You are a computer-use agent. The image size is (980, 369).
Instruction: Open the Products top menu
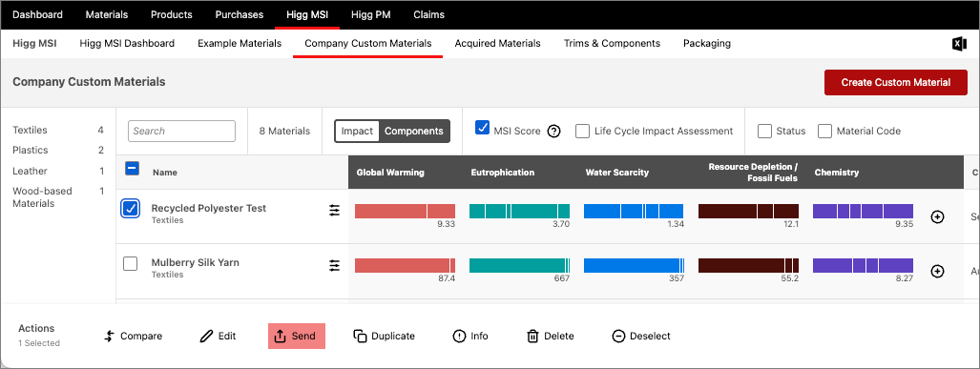[172, 14]
